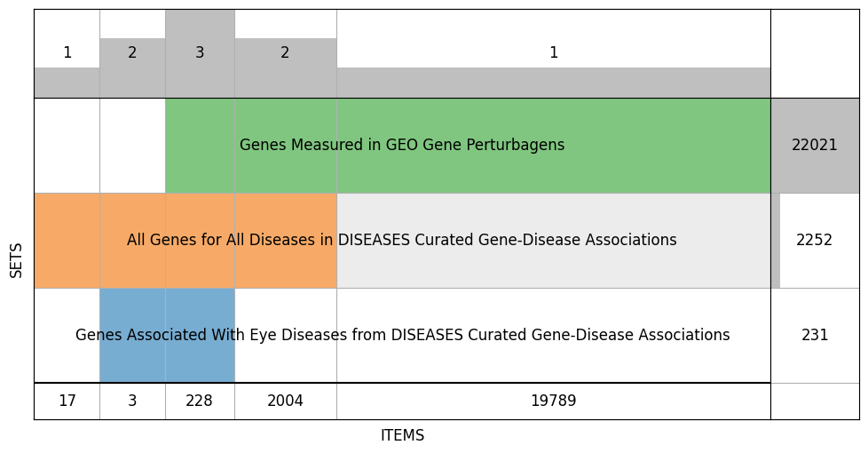Click the top bar labeled 2 above 2004
Screen dimensions: 868x453
(285, 67)
